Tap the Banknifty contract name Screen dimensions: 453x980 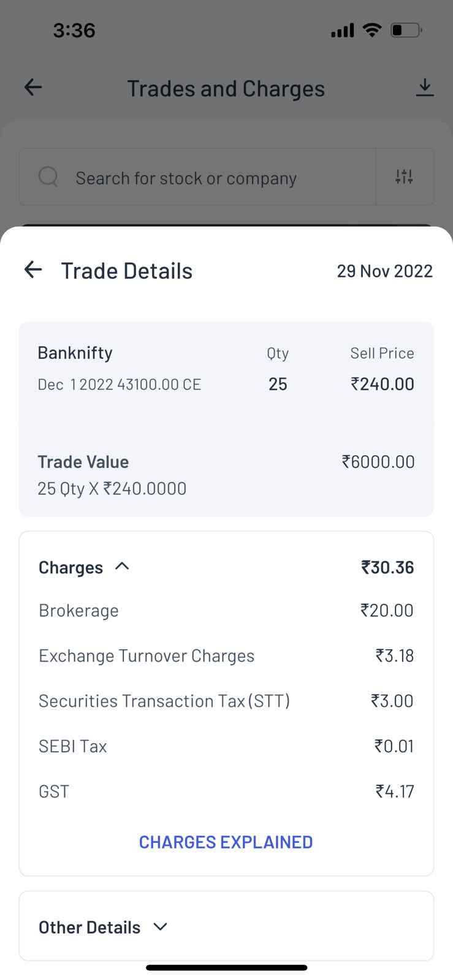coord(75,353)
